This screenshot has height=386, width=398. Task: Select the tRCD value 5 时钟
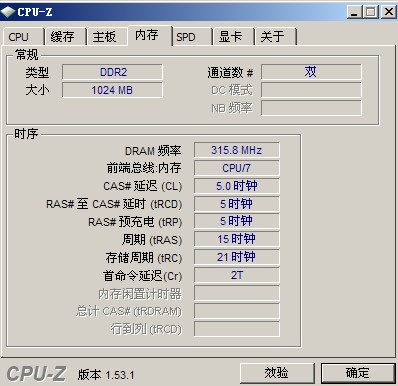click(x=237, y=204)
